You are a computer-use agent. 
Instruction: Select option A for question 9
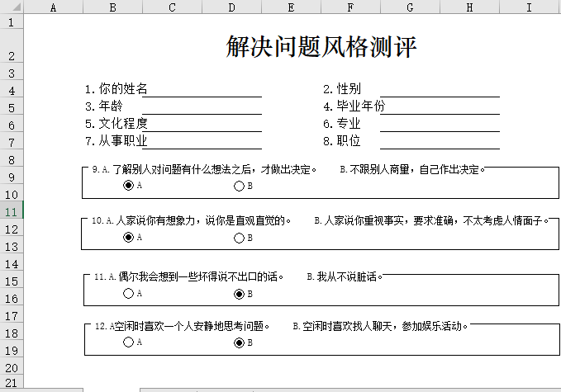click(128, 186)
